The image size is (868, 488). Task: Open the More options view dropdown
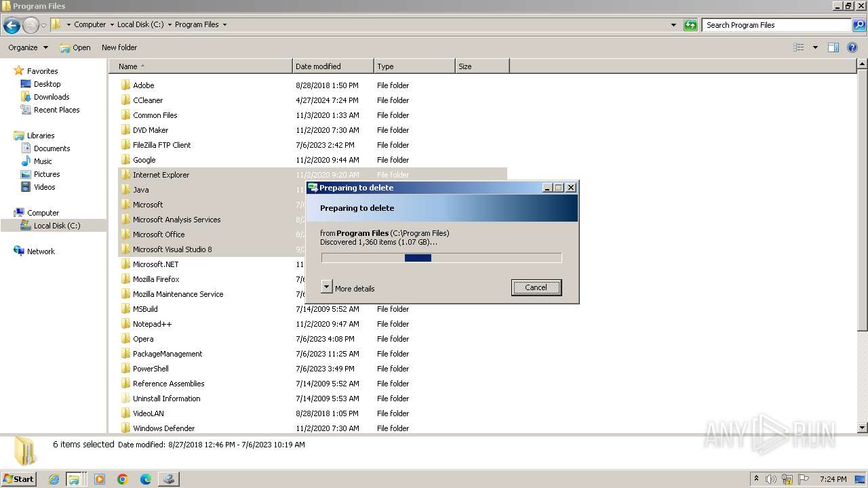(815, 47)
